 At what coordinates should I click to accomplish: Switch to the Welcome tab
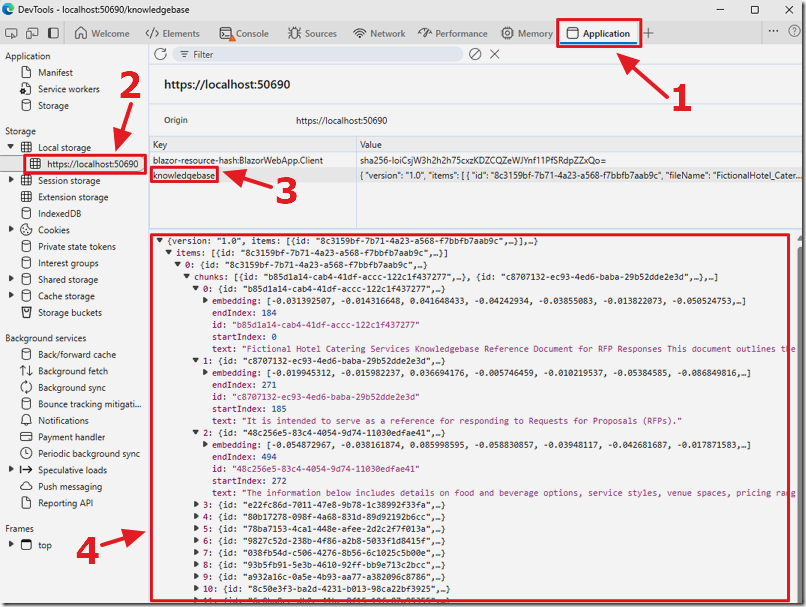point(102,33)
